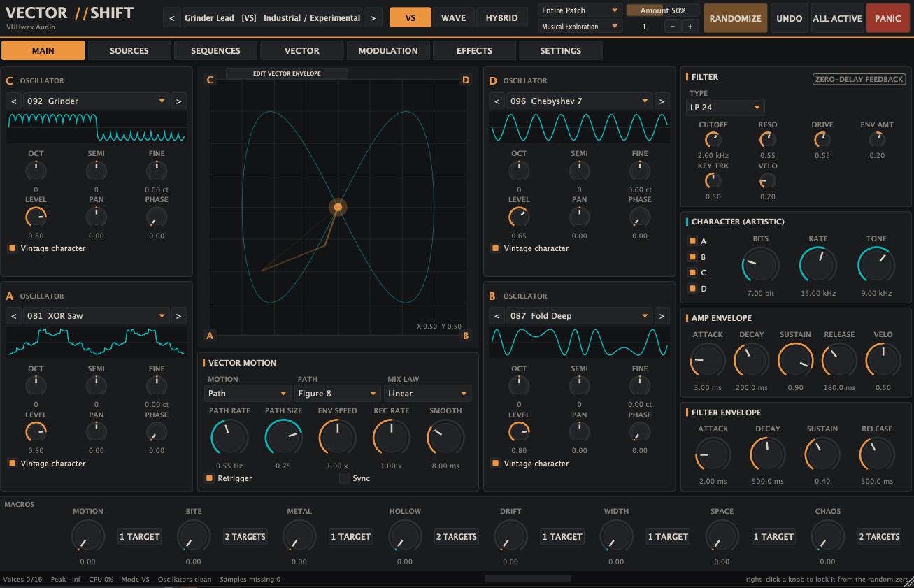Viewport: 914px width, 588px height.
Task: Uncheck oscillator D in the Character section
Action: tap(692, 288)
